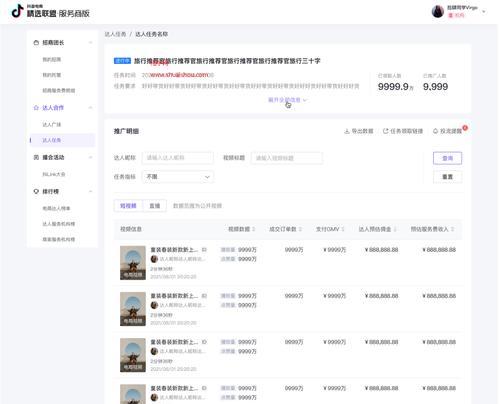The width and height of the screenshot is (500, 404).
Task: Collapse the 招商团长 sidebar section chevron
Action: point(90,43)
